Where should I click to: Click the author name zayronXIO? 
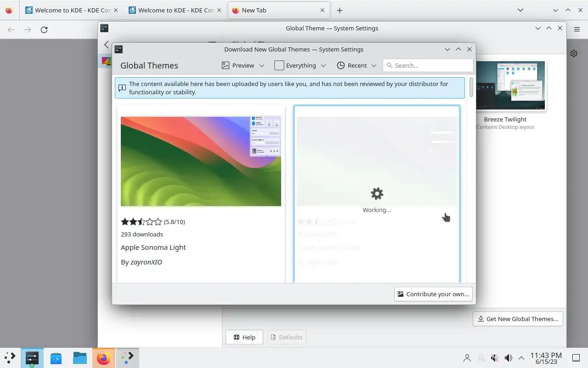click(x=146, y=262)
